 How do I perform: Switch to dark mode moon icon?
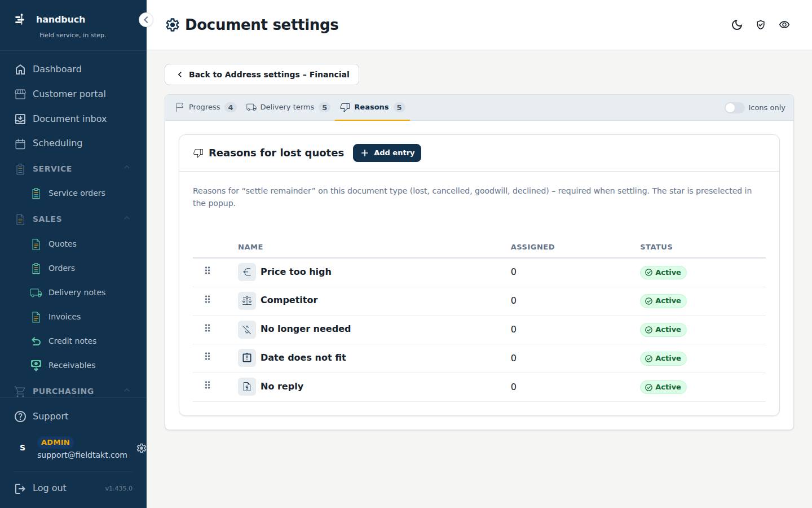(737, 25)
